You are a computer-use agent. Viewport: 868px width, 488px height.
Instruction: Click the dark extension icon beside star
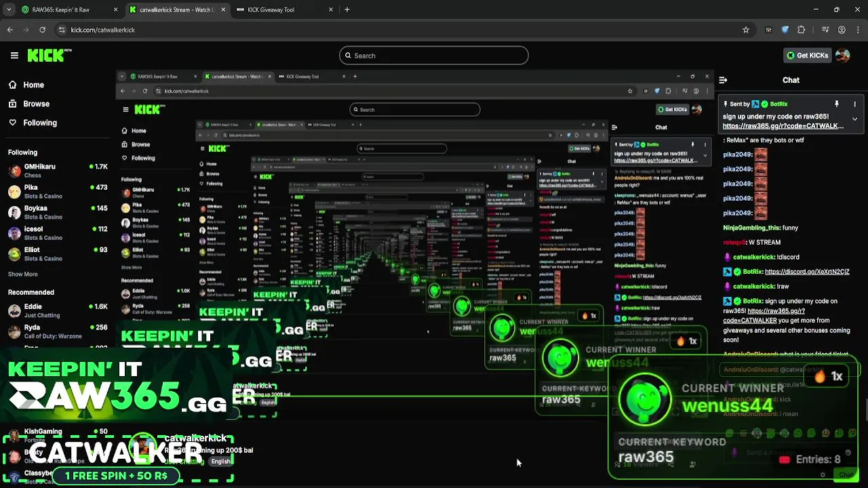coord(768,30)
